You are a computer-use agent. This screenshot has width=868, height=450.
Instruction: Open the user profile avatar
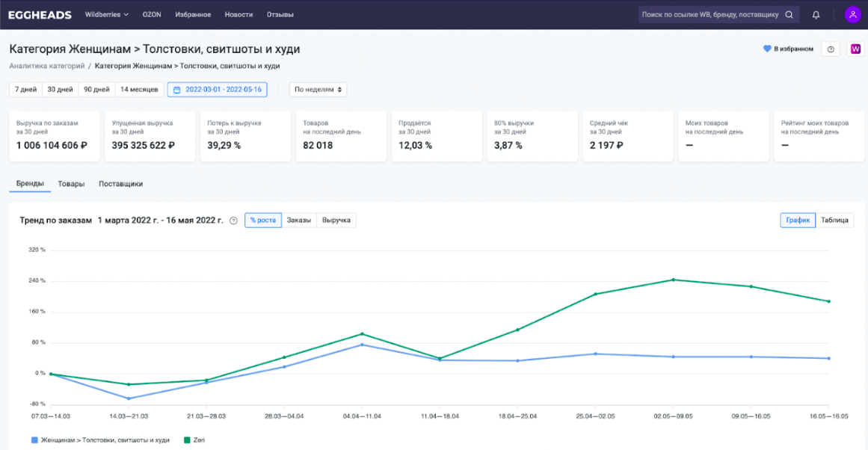(852, 14)
